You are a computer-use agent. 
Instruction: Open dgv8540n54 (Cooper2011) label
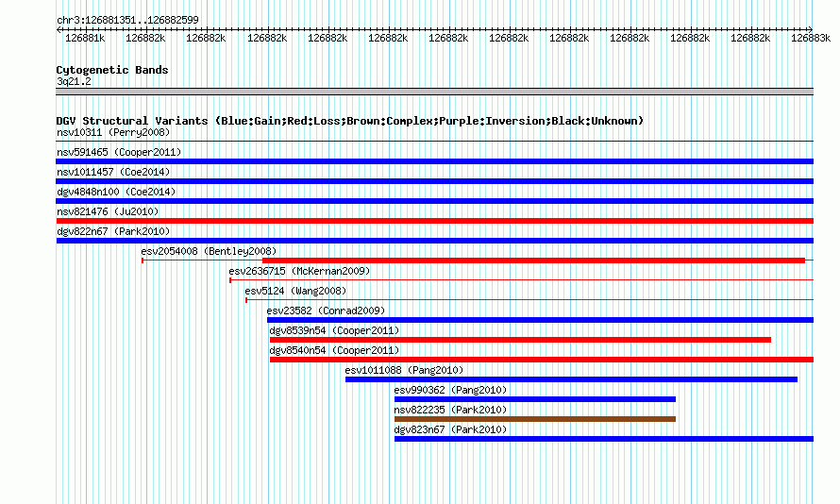tap(334, 350)
